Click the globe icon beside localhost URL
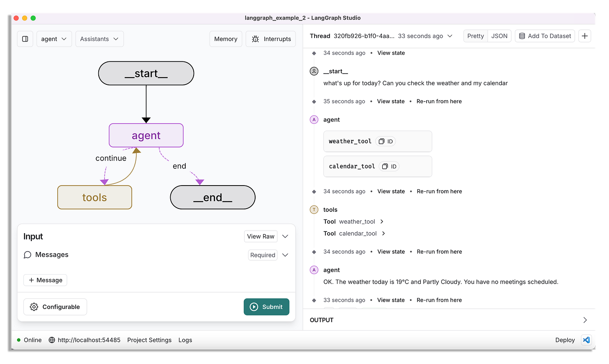The width and height of the screenshot is (609, 364). [51, 340]
